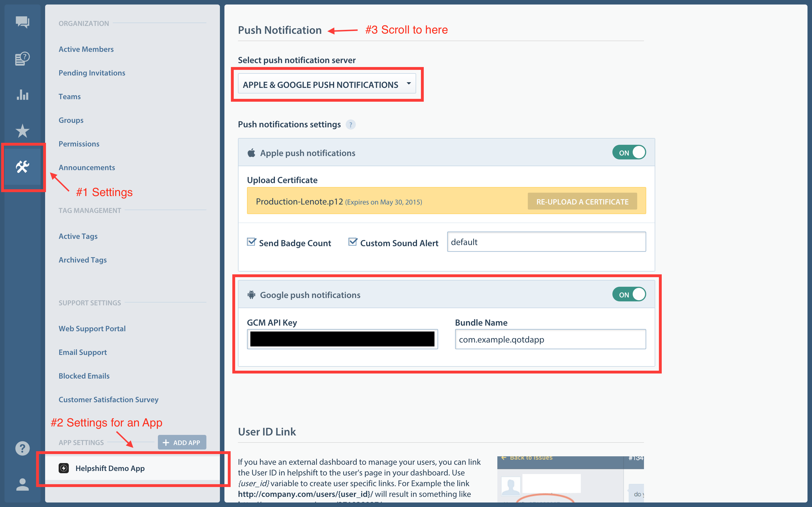
Task: Turn off Apple push notifications
Action: pos(629,152)
